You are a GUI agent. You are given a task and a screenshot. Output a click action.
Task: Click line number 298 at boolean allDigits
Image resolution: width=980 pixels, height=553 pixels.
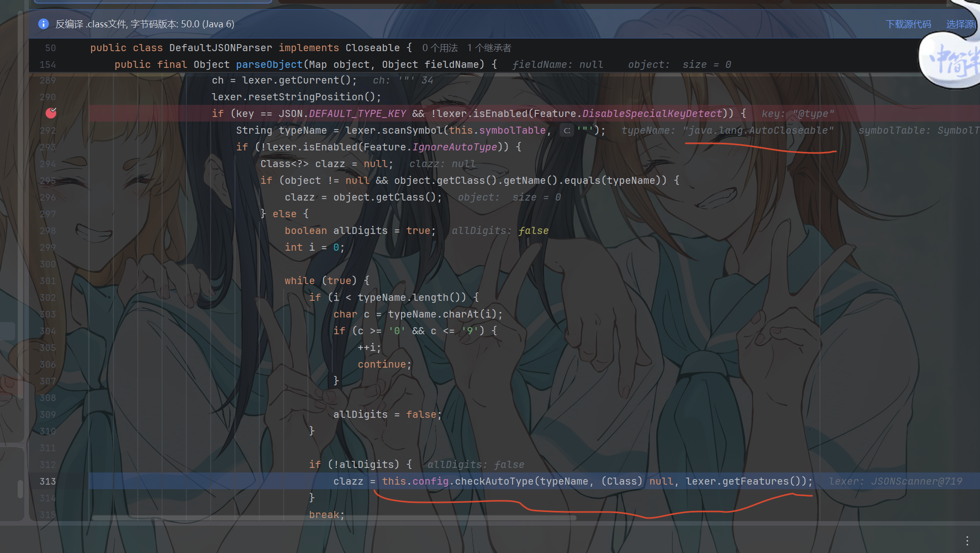[x=48, y=230]
